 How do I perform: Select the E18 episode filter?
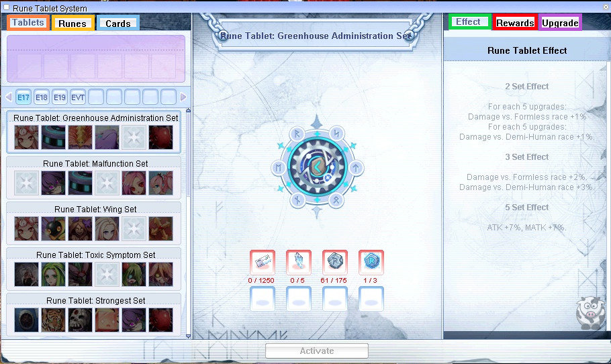(x=42, y=97)
